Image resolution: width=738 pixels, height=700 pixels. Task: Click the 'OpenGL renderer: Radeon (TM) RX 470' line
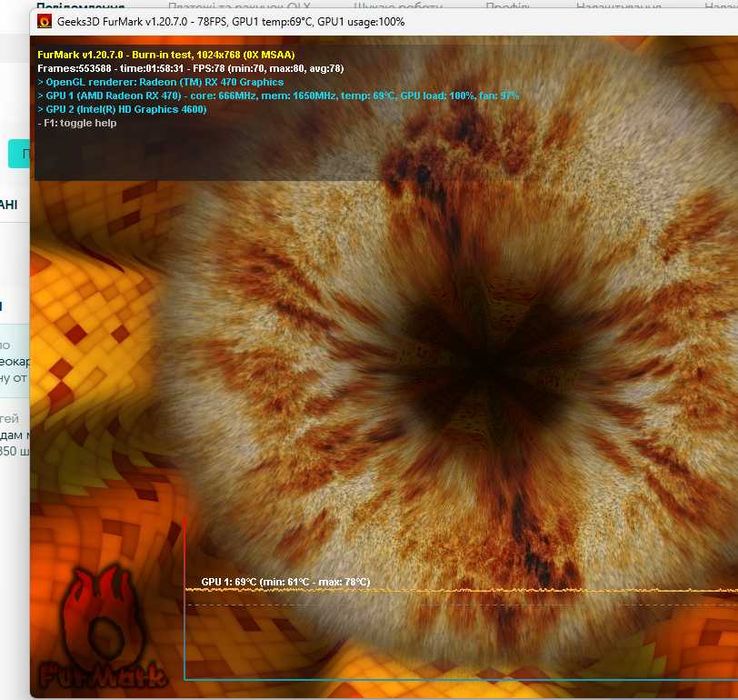[160, 82]
